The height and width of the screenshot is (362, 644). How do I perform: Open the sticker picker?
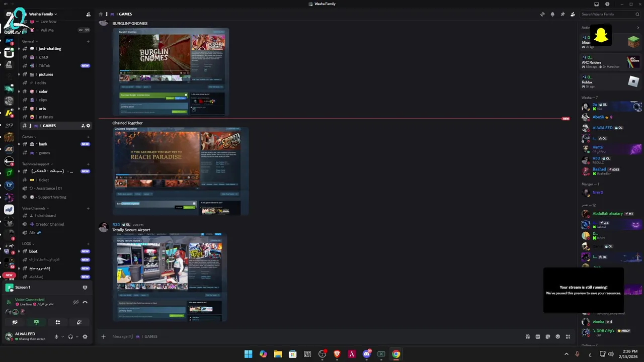click(x=548, y=337)
